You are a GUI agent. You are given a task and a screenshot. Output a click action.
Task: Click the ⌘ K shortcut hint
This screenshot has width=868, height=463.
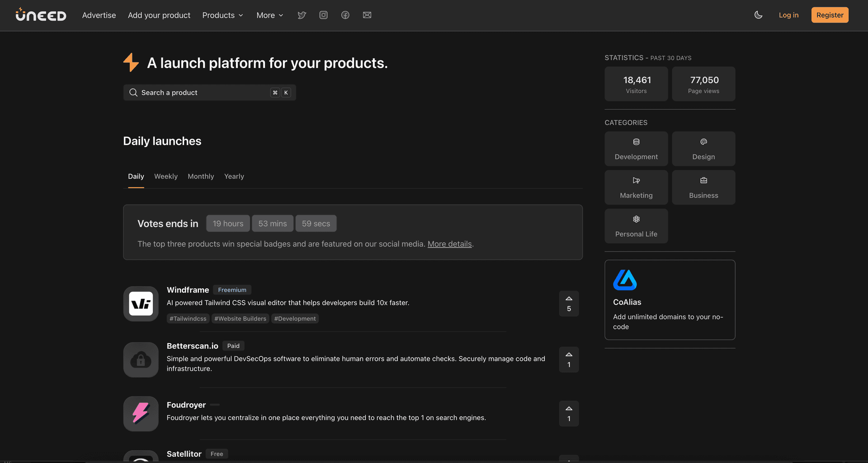[280, 92]
